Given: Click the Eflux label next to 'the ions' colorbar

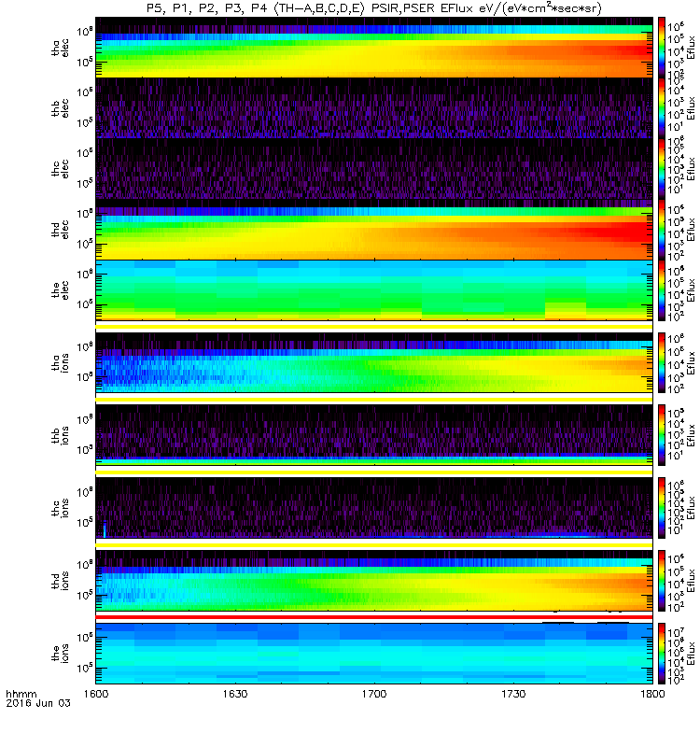Looking at the screenshot, I should tap(691, 654).
